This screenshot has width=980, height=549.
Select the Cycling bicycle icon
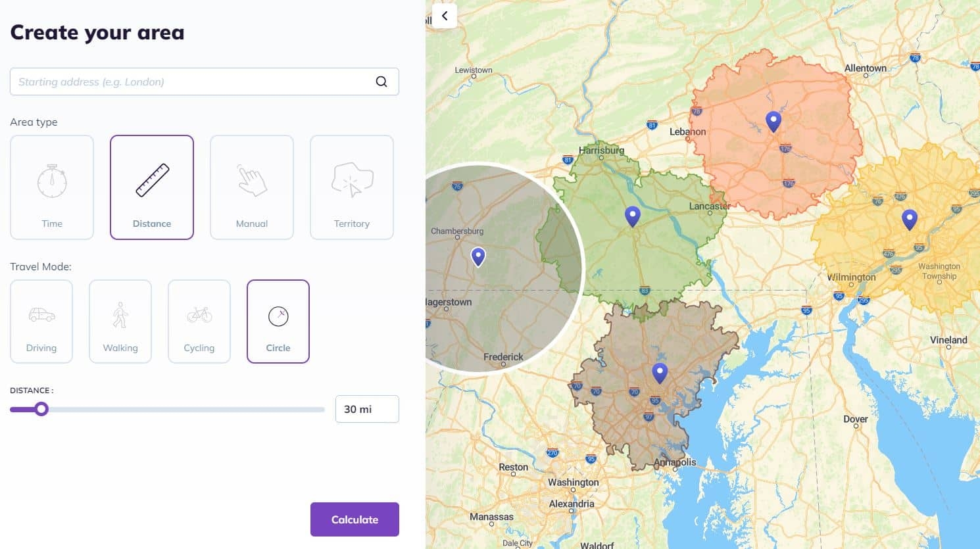(199, 314)
